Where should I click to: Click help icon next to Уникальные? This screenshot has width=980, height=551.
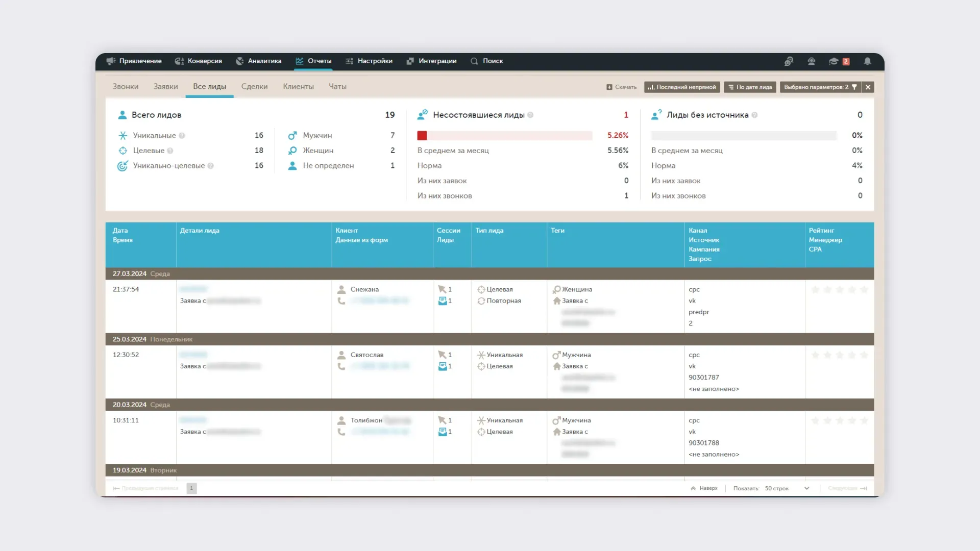[182, 136]
